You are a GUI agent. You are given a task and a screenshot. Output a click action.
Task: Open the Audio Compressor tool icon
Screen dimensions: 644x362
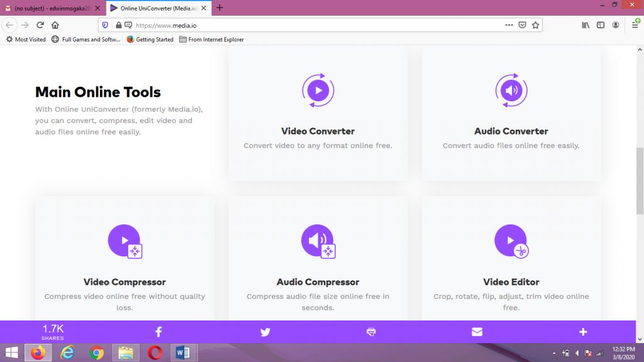[x=318, y=241]
